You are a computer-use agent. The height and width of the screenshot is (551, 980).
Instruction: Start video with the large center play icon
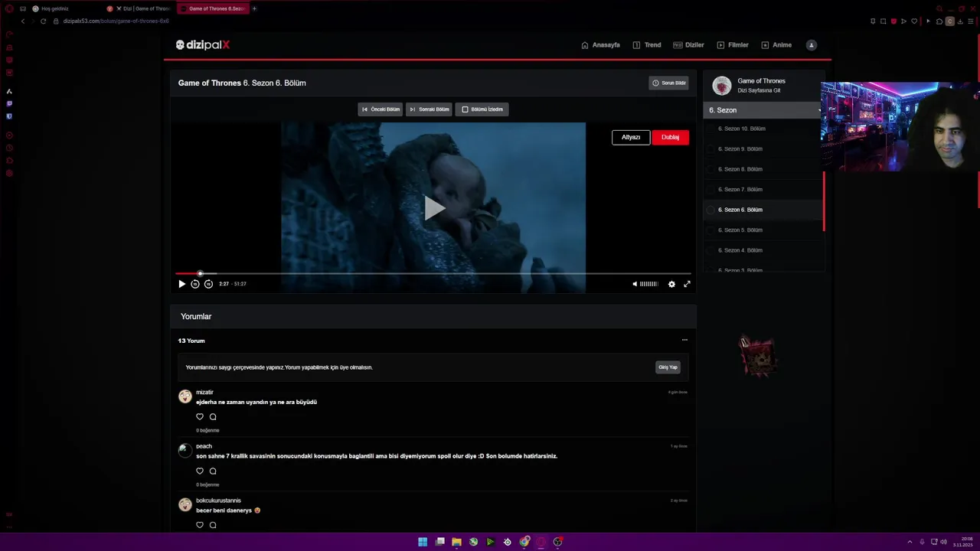pos(433,207)
